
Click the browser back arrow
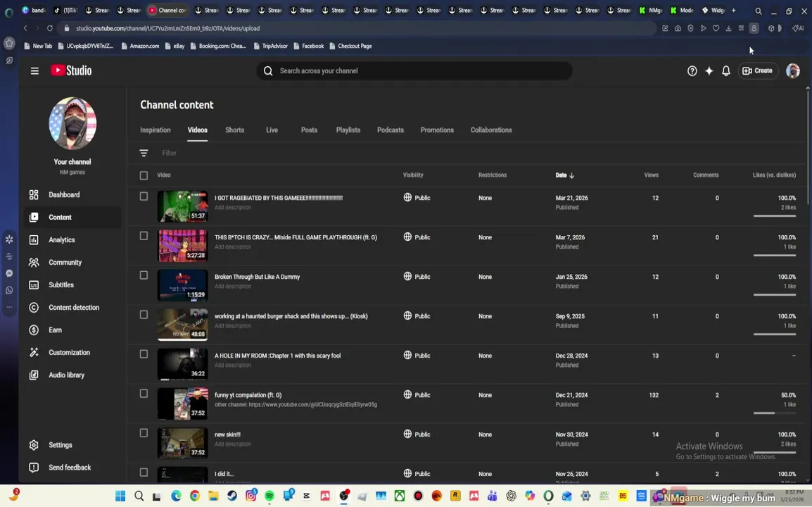pyautogui.click(x=25, y=28)
